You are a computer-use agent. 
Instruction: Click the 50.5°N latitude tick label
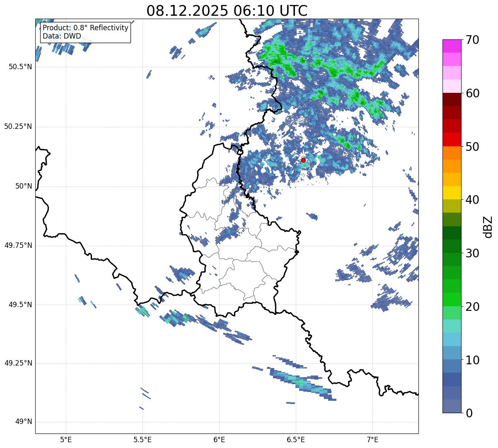pyautogui.click(x=20, y=67)
